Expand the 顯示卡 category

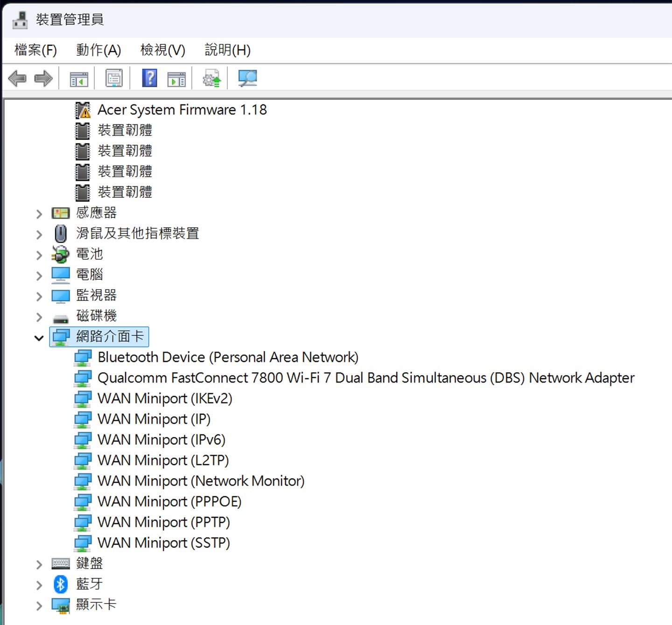[x=39, y=606]
